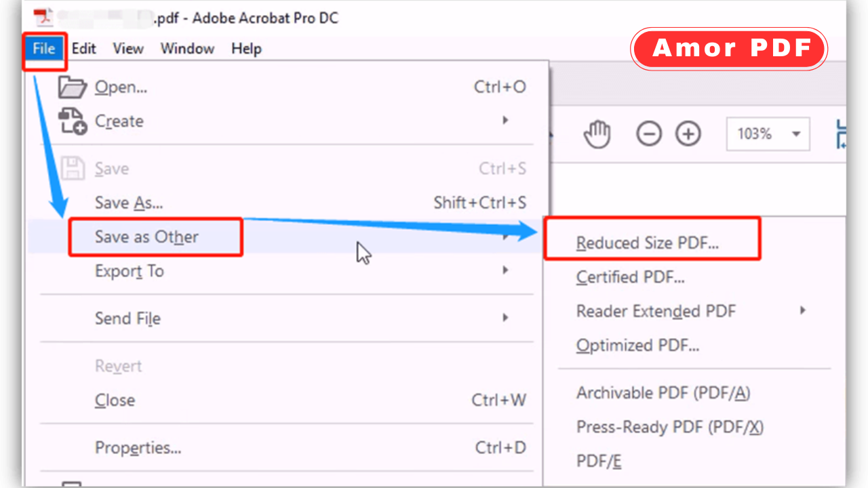The image size is (868, 488).
Task: Open the document Properties dialog
Action: pyautogui.click(x=138, y=447)
